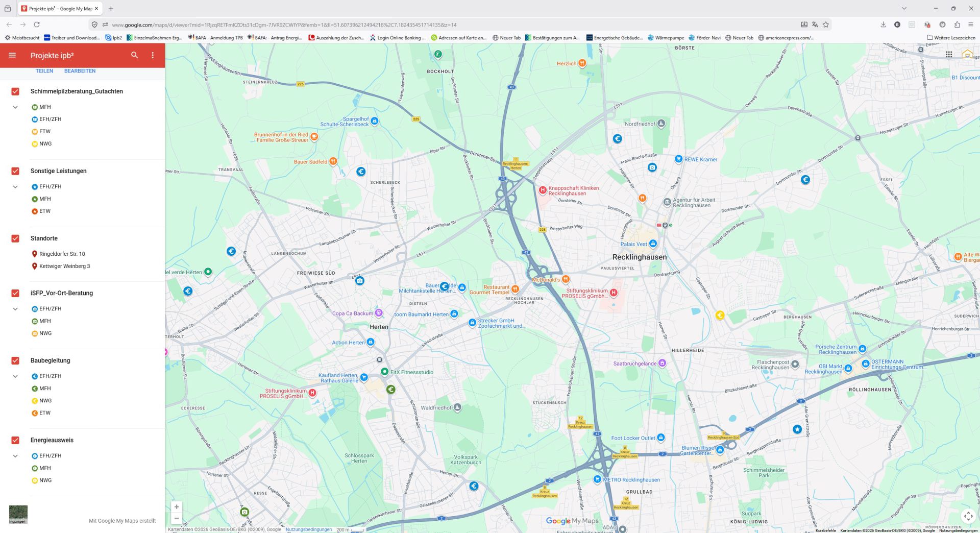Collapse the Baubegleitung category list

click(15, 376)
